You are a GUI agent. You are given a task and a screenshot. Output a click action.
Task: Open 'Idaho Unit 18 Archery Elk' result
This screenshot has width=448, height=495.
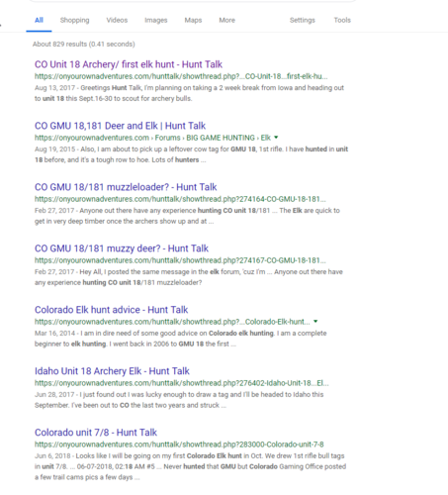(112, 371)
